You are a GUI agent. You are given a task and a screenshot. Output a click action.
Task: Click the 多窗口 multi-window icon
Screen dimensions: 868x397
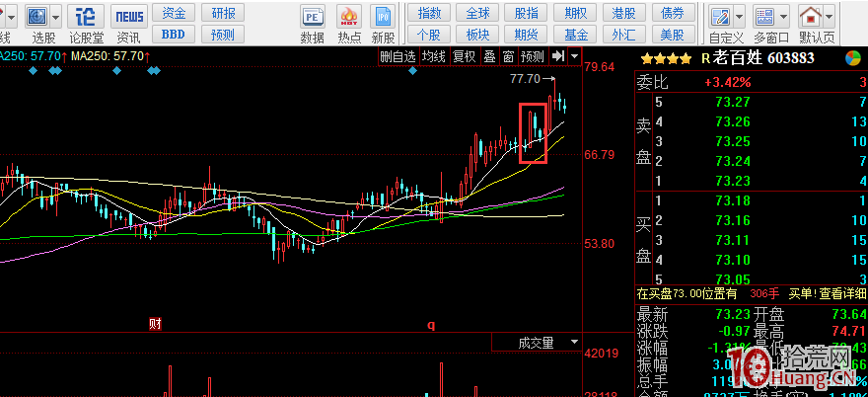(765, 17)
